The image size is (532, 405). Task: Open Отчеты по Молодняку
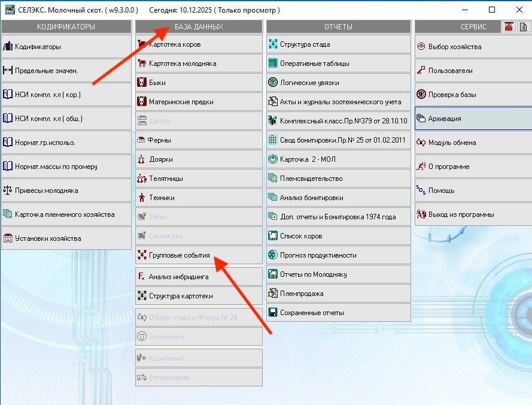click(339, 274)
